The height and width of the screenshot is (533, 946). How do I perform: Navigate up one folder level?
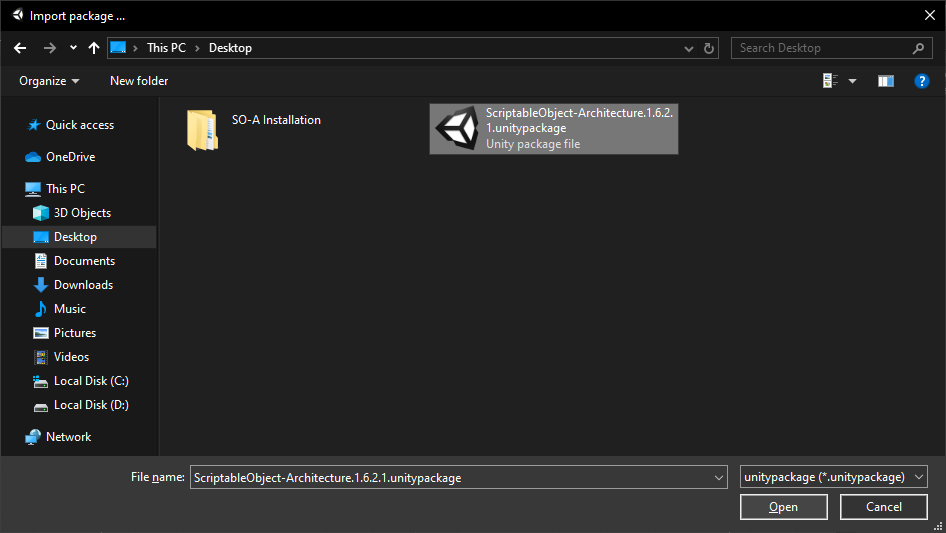pyautogui.click(x=94, y=48)
